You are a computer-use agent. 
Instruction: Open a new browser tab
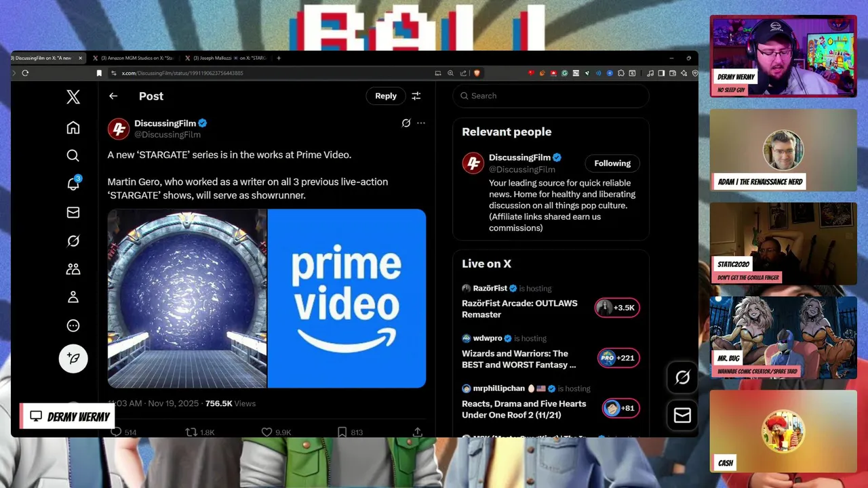(279, 58)
